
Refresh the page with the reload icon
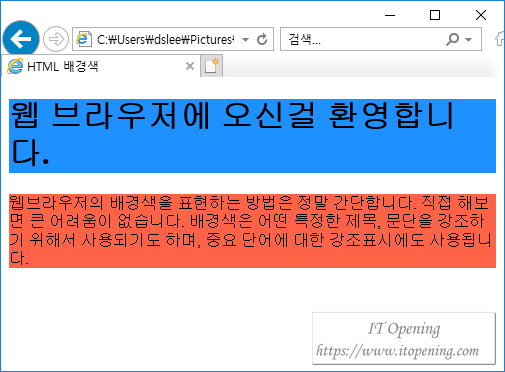click(x=262, y=39)
